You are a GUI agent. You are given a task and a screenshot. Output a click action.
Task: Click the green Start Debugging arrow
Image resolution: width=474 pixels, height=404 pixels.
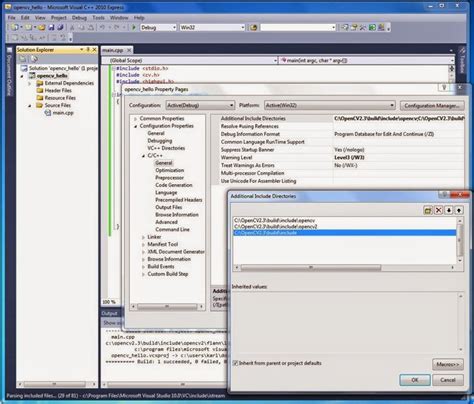tap(134, 27)
